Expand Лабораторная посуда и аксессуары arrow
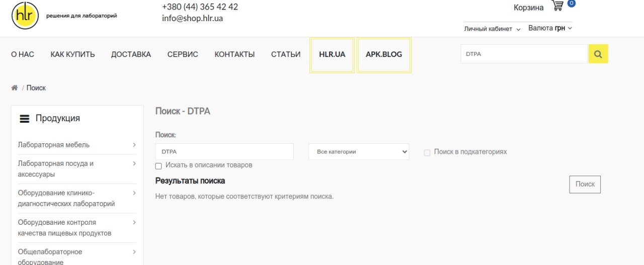Screen dimensions: 644x265 [x=134, y=163]
